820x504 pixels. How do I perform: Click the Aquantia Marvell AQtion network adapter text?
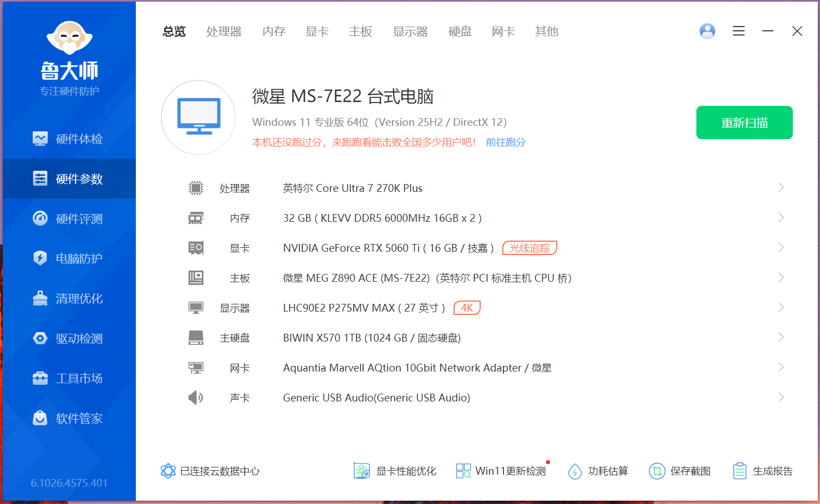point(417,368)
